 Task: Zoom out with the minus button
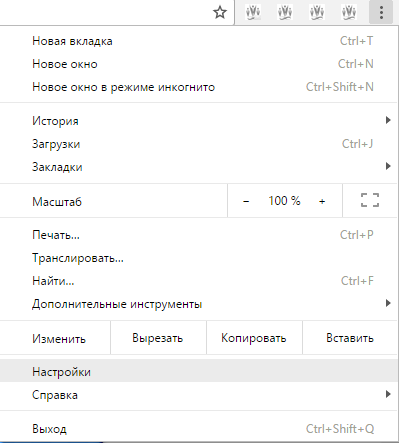pyautogui.click(x=246, y=201)
